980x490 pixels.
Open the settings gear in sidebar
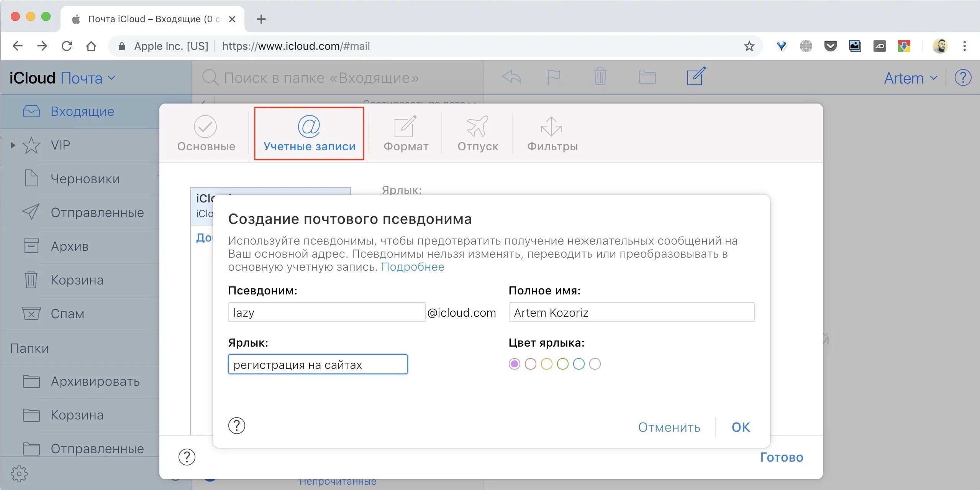coord(19,474)
